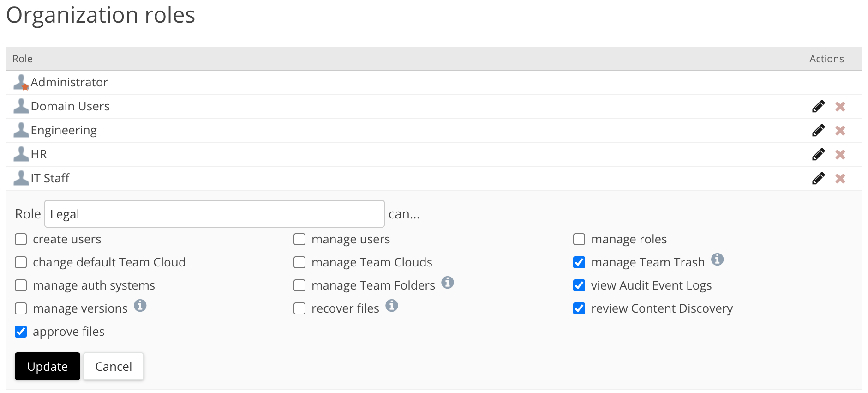This screenshot has width=868, height=393.
Task: Tick manage Team Clouds checkbox
Action: coord(299,262)
